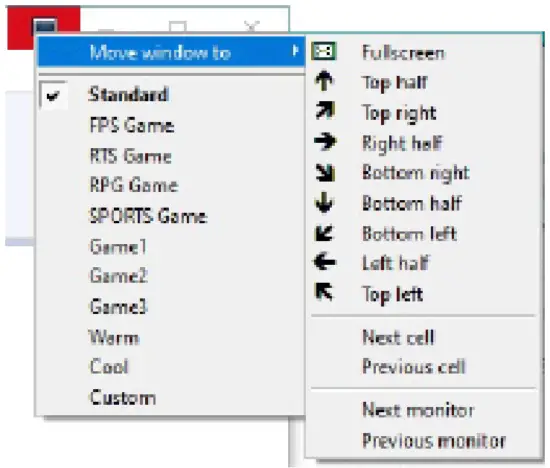
Task: Click the Bottom left diagonal arrow icon
Action: click(324, 233)
